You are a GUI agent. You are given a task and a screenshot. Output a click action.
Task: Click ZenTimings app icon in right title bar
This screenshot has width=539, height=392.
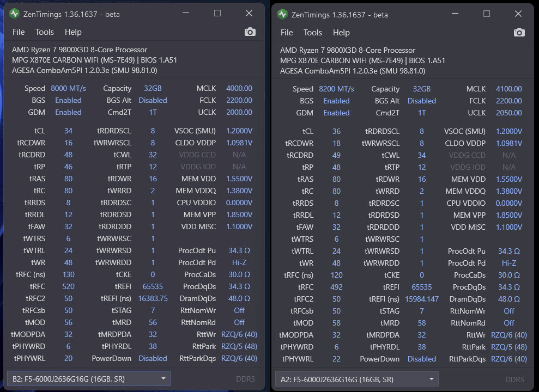pyautogui.click(x=283, y=15)
